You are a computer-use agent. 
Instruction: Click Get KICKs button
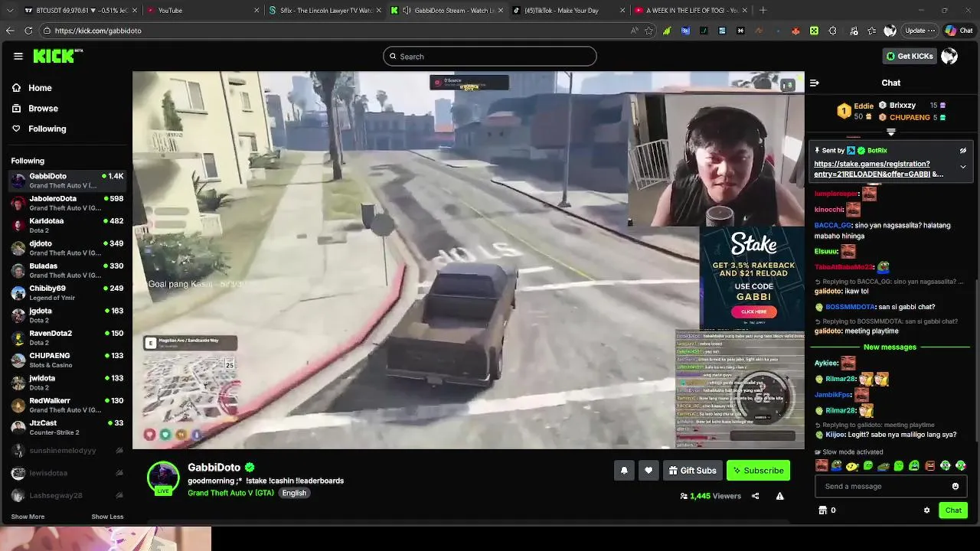(x=910, y=56)
